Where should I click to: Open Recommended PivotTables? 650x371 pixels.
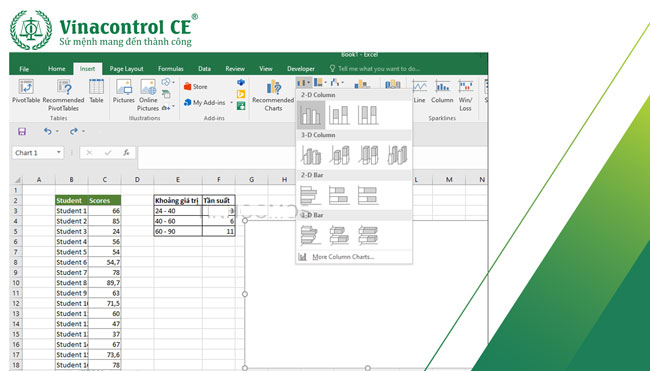pos(63,95)
